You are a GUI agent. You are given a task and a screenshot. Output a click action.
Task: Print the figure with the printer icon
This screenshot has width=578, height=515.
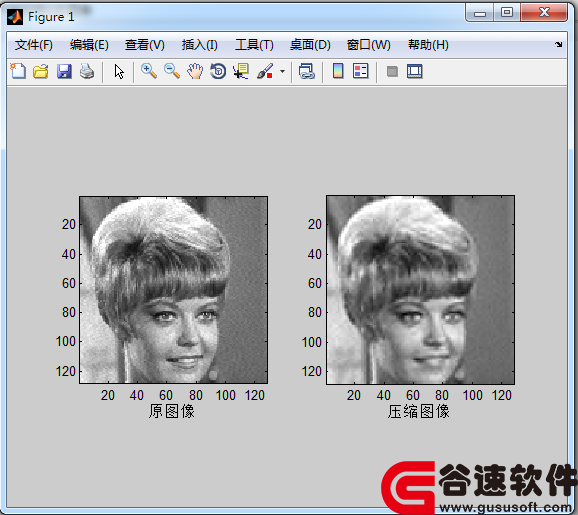87,71
